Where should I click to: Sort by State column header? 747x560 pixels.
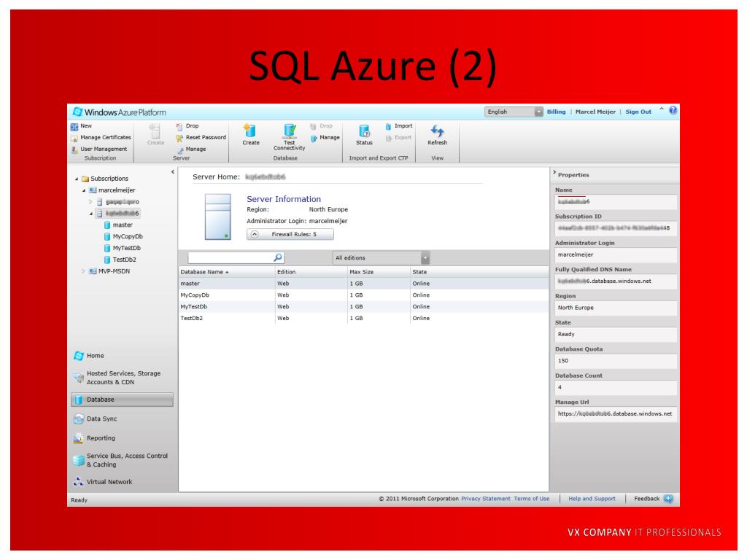[x=479, y=272]
